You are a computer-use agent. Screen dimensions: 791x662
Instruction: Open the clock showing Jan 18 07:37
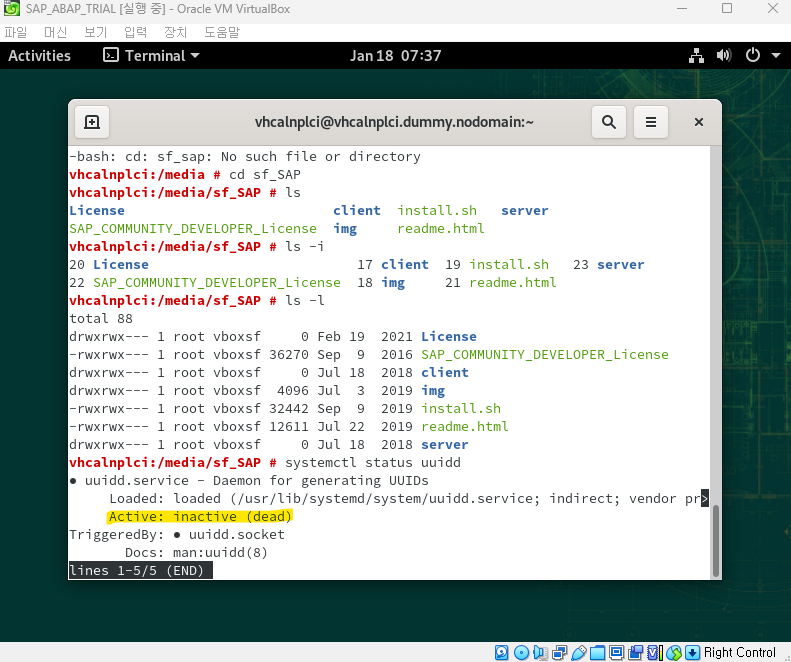[x=396, y=56]
